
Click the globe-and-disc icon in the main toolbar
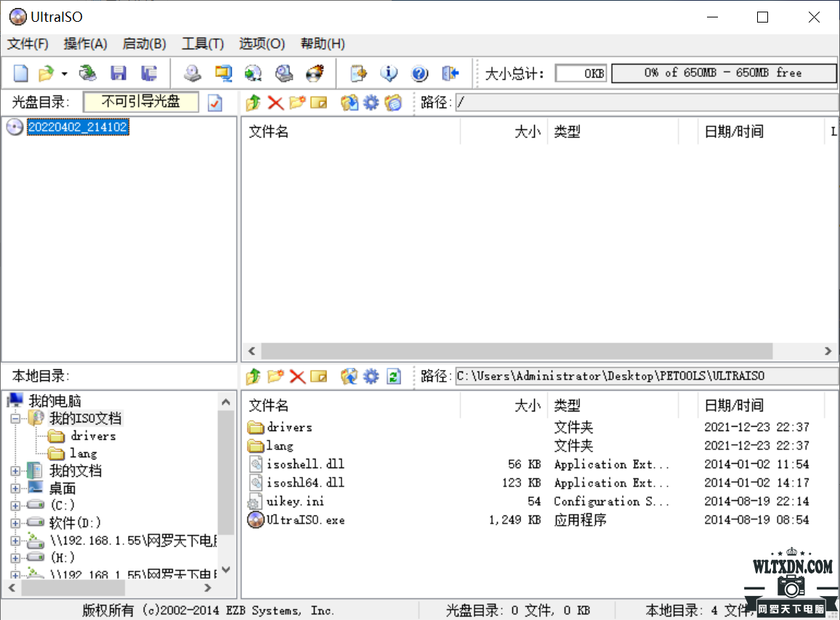pyautogui.click(x=254, y=73)
